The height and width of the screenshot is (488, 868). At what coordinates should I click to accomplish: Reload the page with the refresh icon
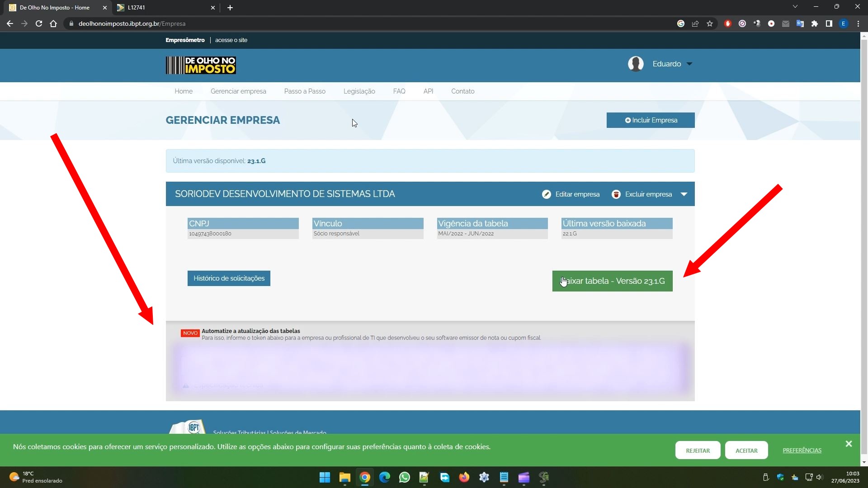pos(39,23)
